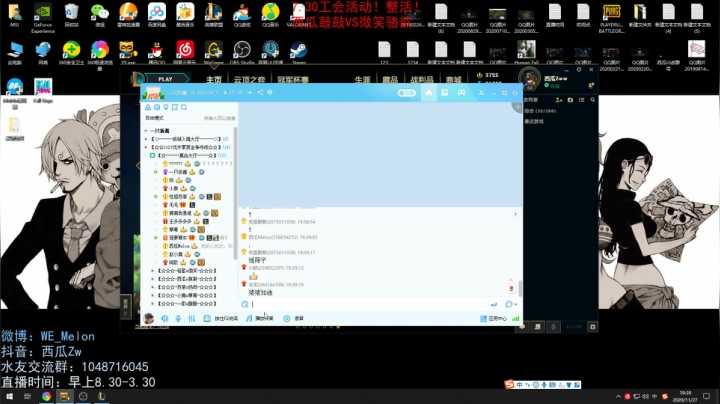Open the App Center button
This screenshot has height=404, width=720.
(x=494, y=318)
